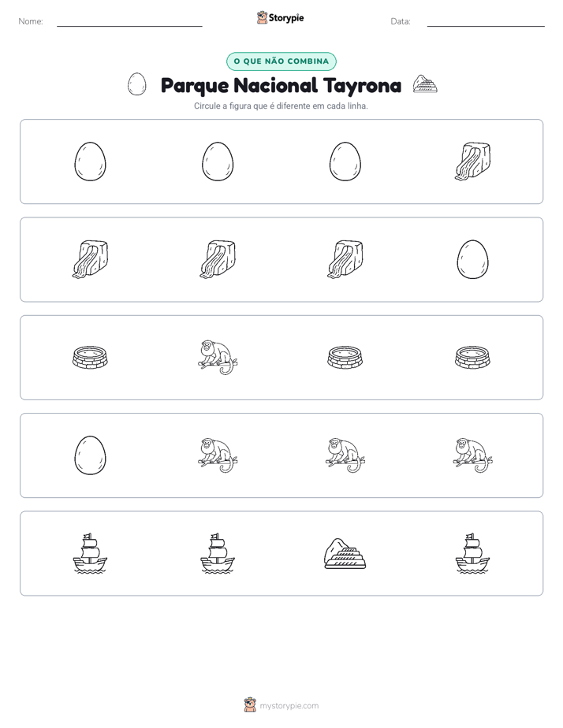Click the egg icon beside the title
563x728 pixels.
tap(136, 84)
